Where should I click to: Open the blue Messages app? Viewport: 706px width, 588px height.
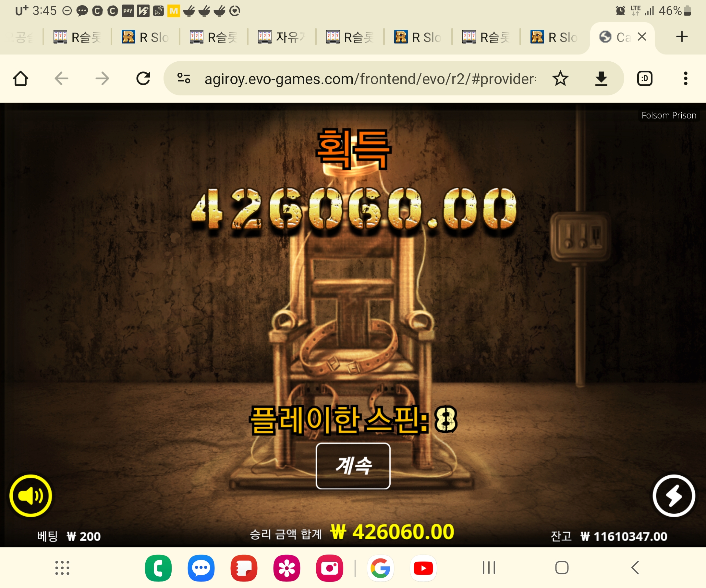pos(201,568)
